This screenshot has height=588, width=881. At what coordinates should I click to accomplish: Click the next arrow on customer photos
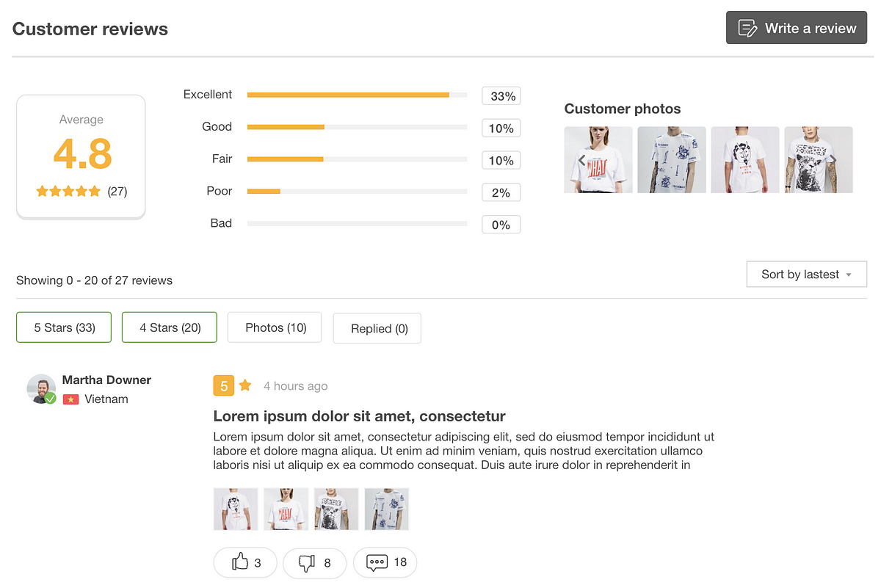(x=834, y=159)
